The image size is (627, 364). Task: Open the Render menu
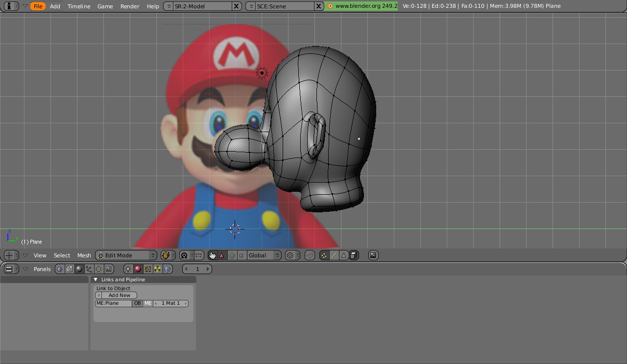[129, 6]
